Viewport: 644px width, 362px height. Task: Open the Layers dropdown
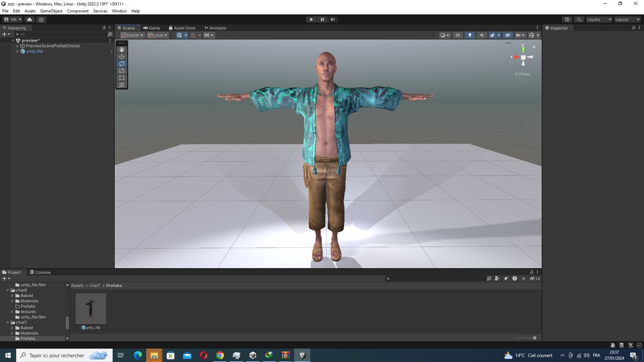click(599, 19)
